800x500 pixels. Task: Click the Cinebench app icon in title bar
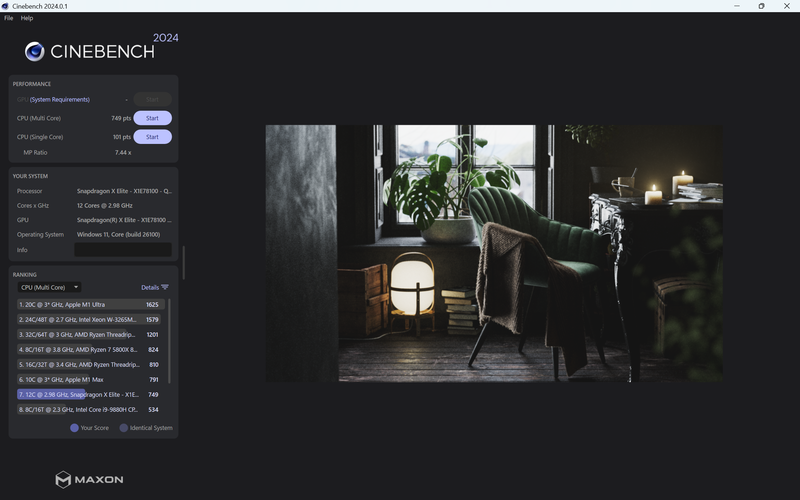5,6
